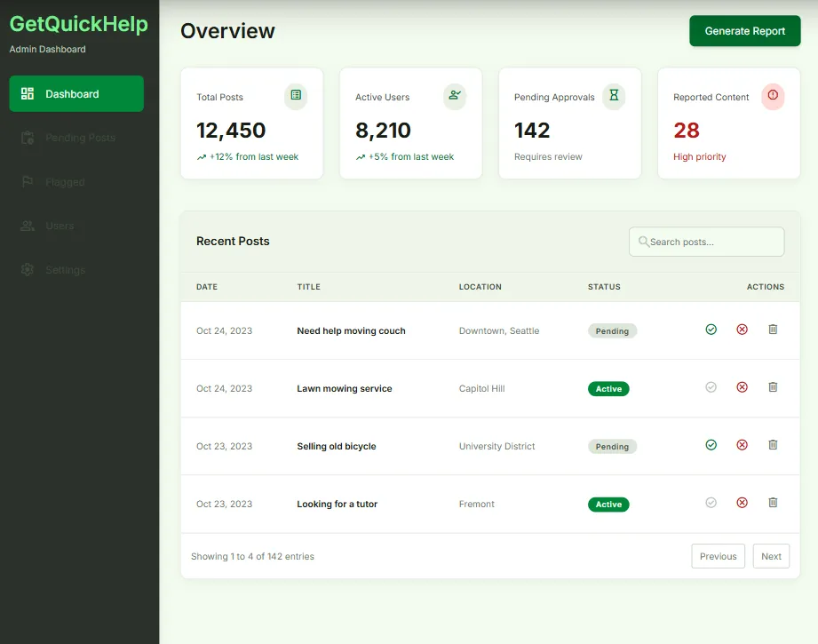This screenshot has height=644, width=818.
Task: Delete the 'Looking for a tutor' post
Action: click(x=773, y=503)
